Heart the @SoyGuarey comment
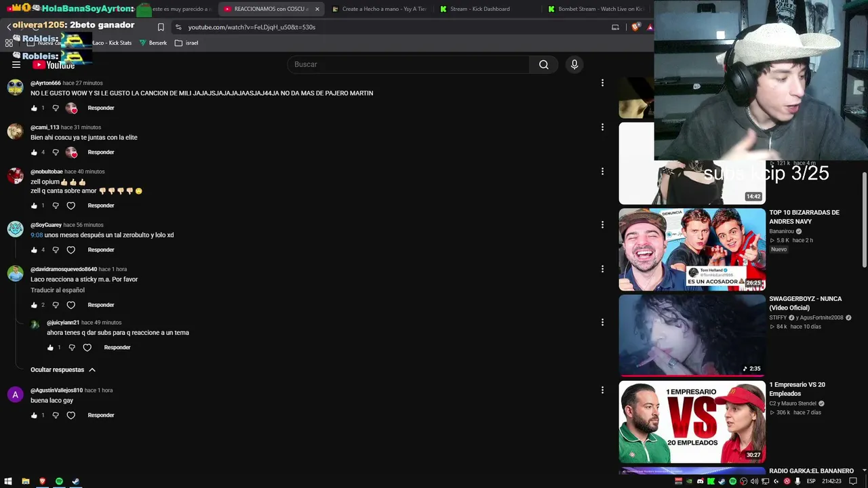The height and width of the screenshot is (488, 868). coord(71,249)
